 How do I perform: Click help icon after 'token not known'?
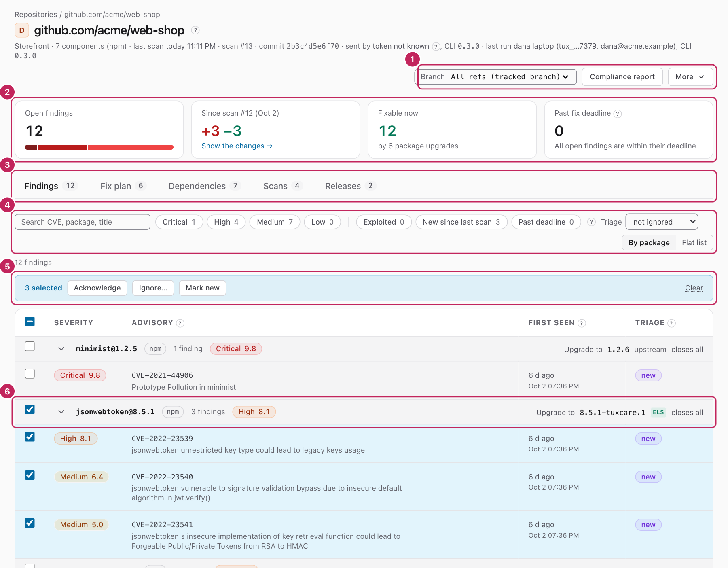(436, 47)
